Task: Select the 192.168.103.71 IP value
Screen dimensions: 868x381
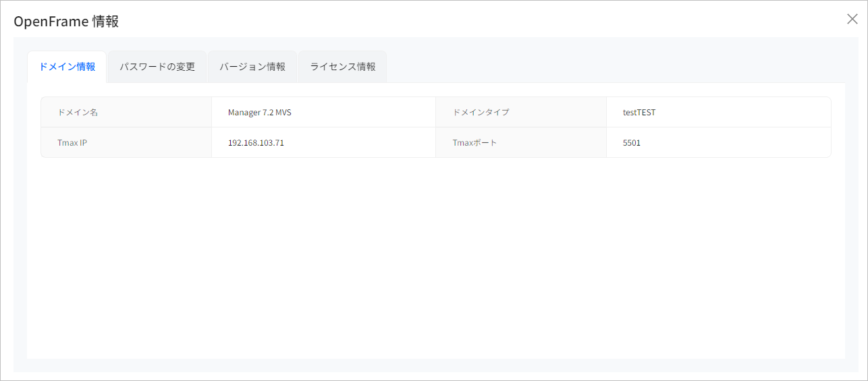Action: [x=256, y=143]
